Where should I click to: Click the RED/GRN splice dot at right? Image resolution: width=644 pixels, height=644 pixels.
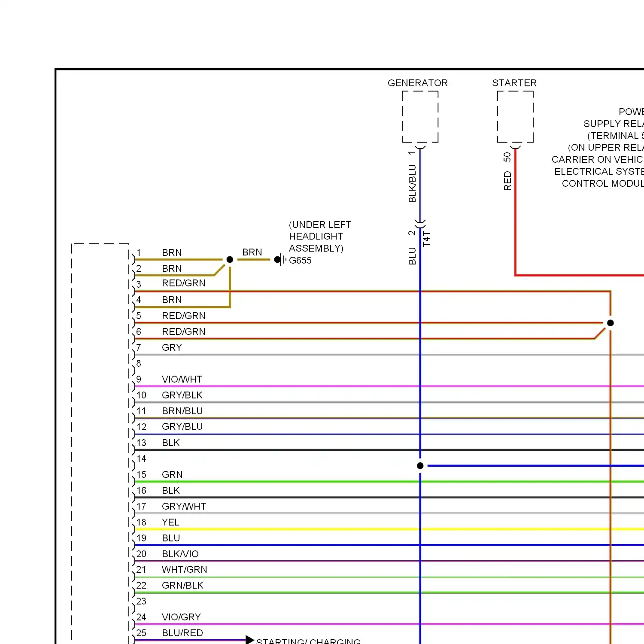[611, 323]
